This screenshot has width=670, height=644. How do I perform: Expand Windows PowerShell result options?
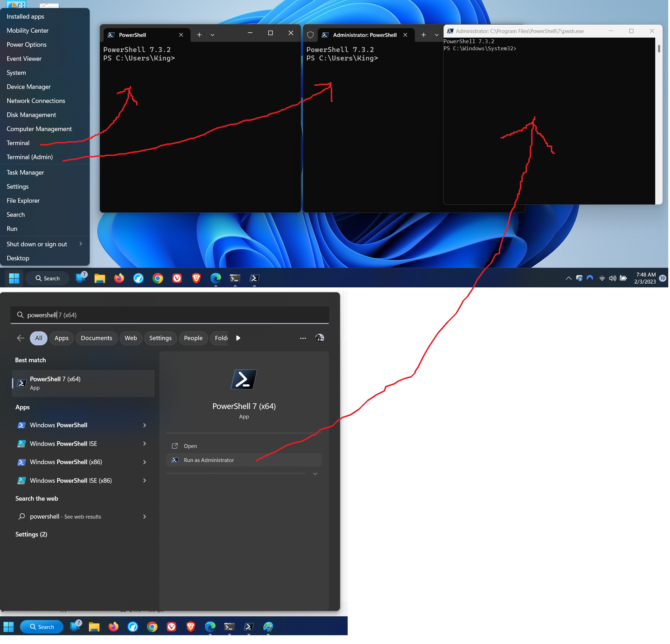tap(144, 425)
